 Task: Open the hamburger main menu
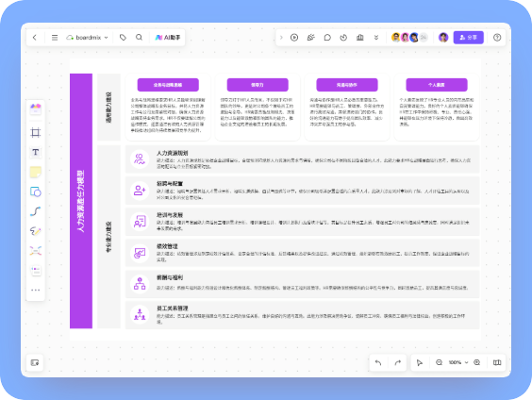[x=55, y=38]
